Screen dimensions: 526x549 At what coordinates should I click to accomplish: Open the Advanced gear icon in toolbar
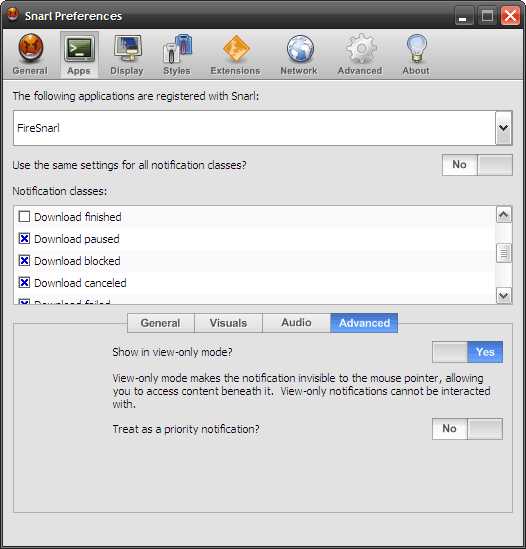[360, 55]
